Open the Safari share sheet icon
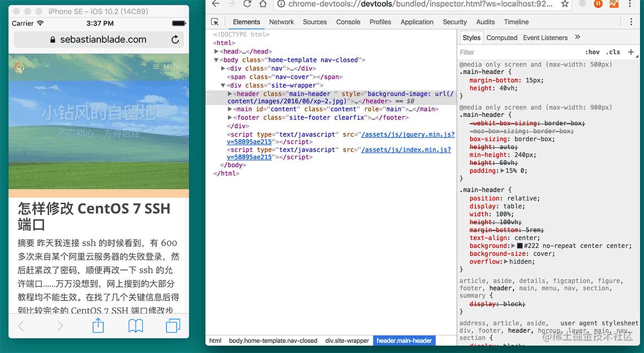 98,325
